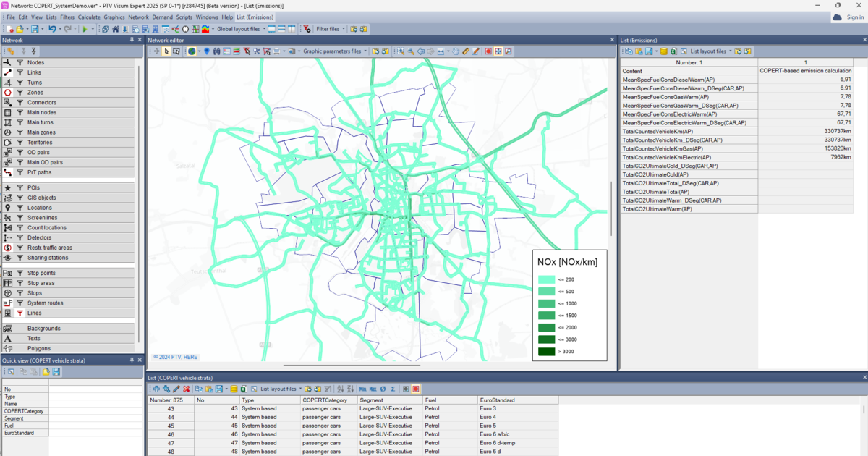The image size is (868, 456).
Task: Click the previous view left-arrow icon in Network editor
Action: 420,51
